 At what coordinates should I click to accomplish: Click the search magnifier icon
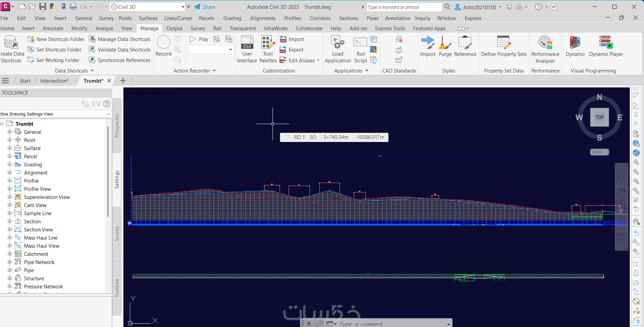point(447,7)
